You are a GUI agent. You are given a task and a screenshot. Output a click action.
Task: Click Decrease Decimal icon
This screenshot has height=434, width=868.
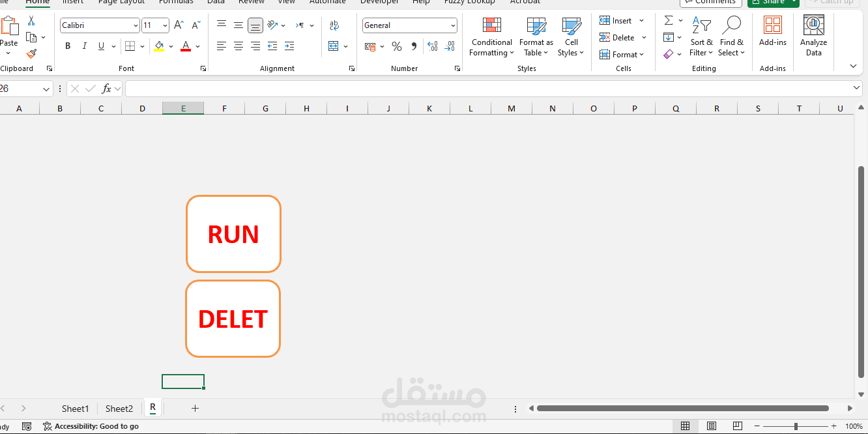449,47
